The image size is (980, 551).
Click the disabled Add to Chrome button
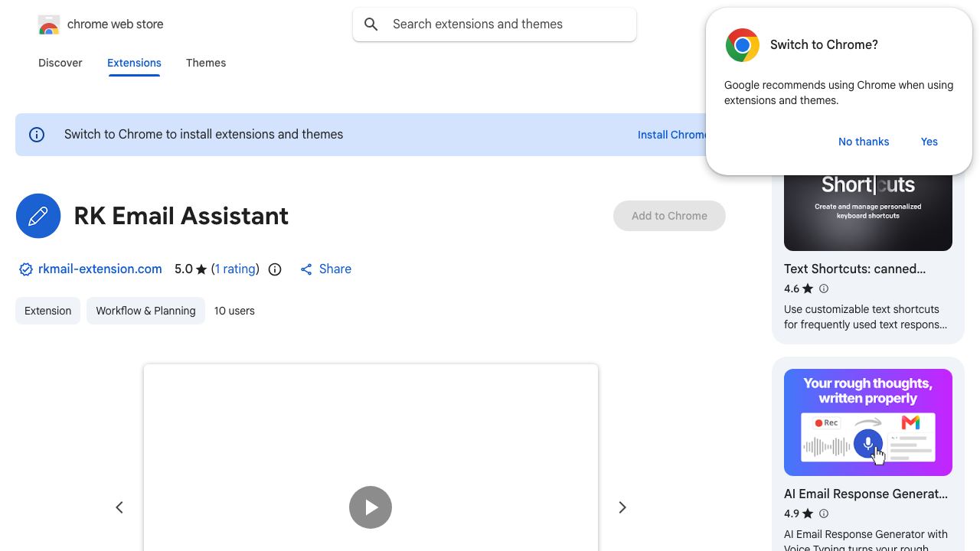669,216
